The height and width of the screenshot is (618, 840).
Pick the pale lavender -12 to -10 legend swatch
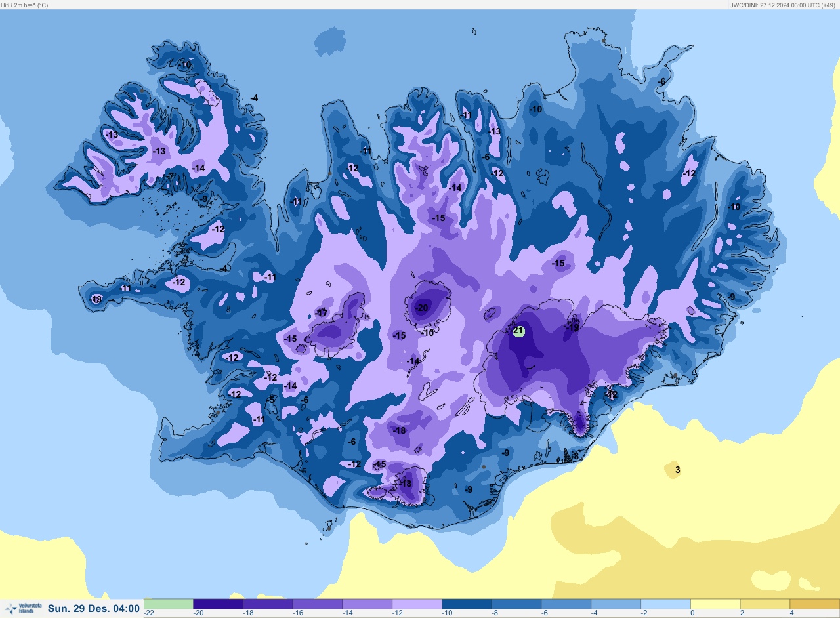point(417,604)
